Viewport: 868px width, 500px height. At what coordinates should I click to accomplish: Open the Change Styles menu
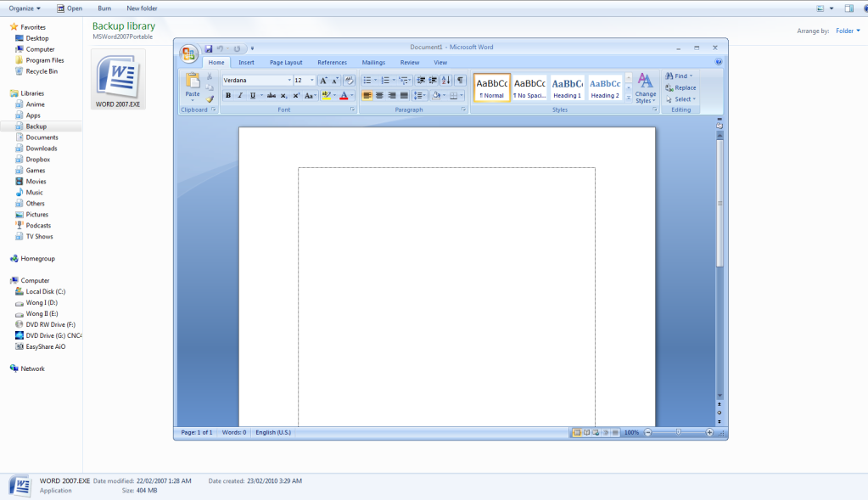[646, 88]
